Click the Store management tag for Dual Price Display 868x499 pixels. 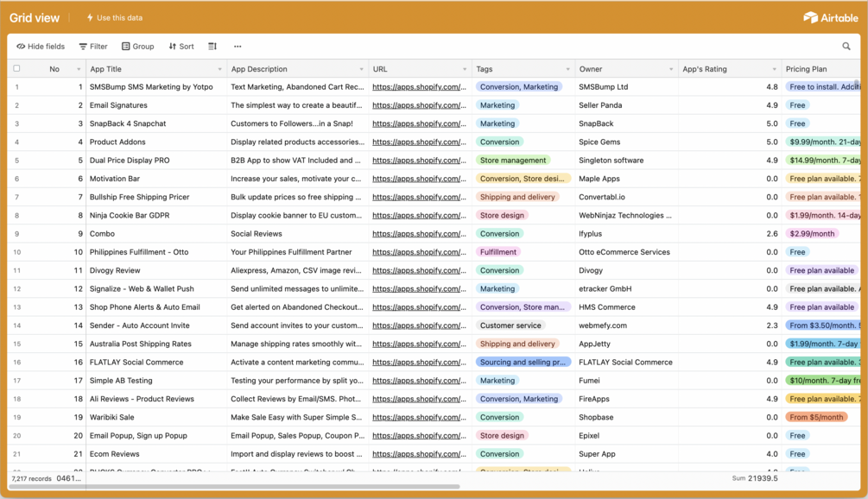(x=513, y=161)
